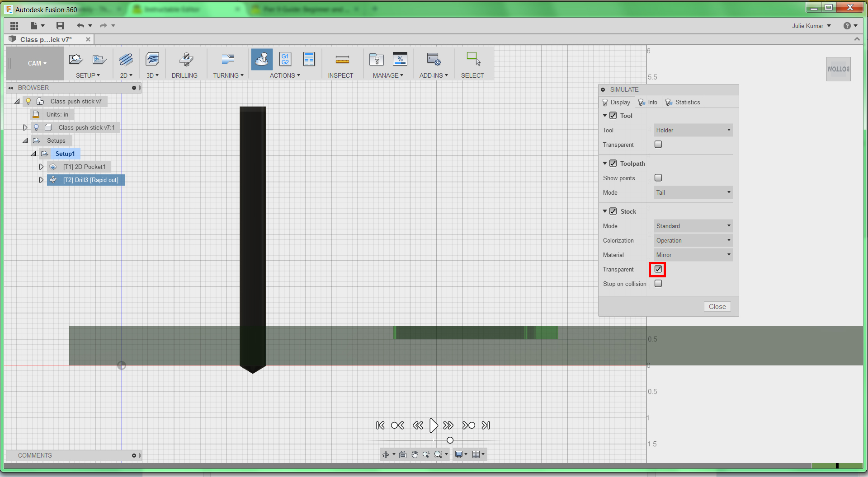Jump to the start of simulation
This screenshot has width=868, height=477.
380,426
